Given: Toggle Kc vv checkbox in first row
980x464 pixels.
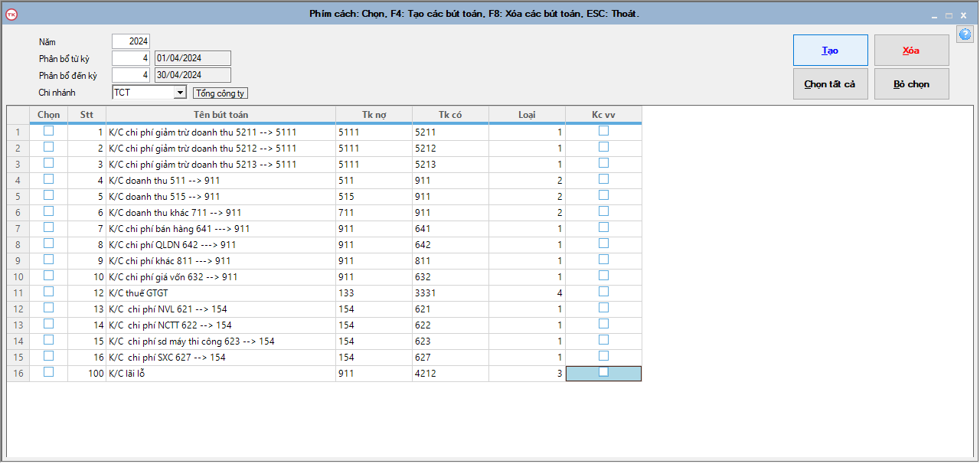Looking at the screenshot, I should point(603,131).
